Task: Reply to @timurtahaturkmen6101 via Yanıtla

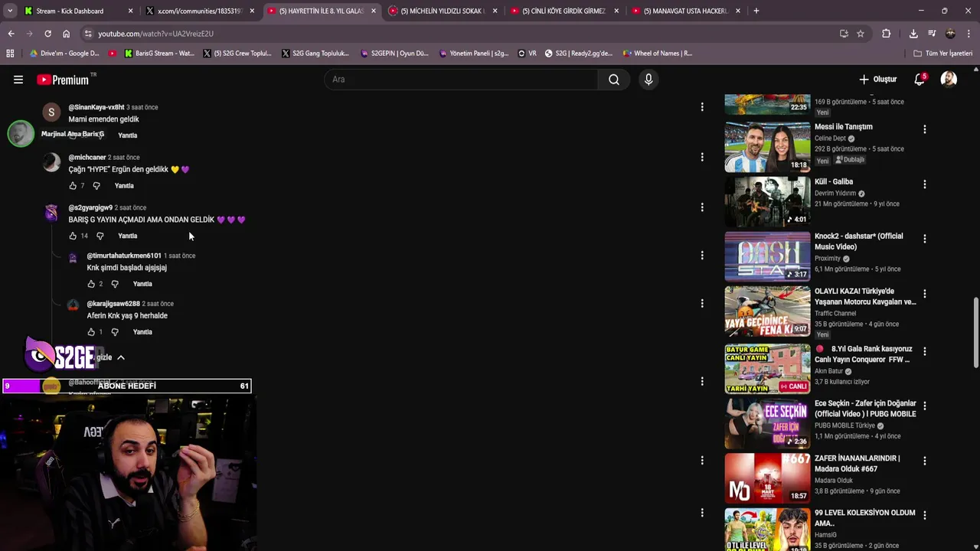Action: [x=142, y=284]
